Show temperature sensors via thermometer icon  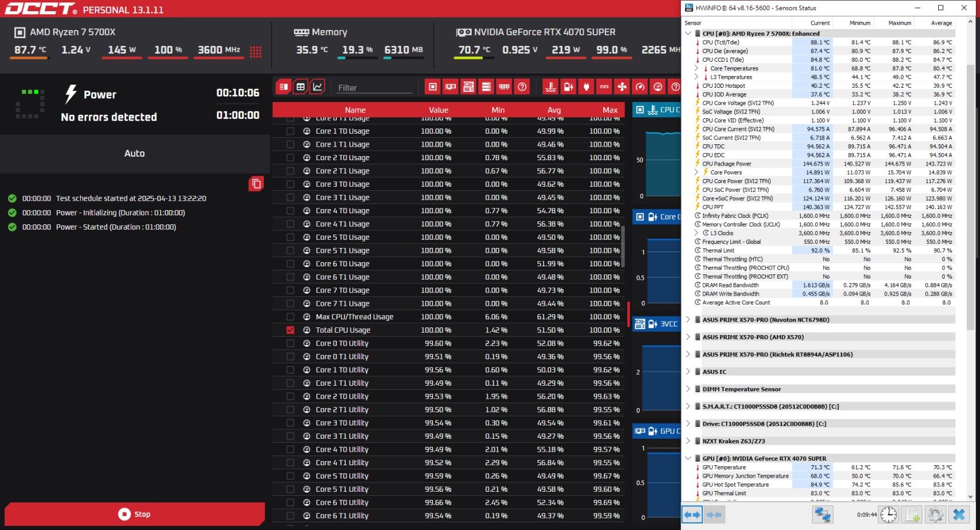click(x=551, y=87)
